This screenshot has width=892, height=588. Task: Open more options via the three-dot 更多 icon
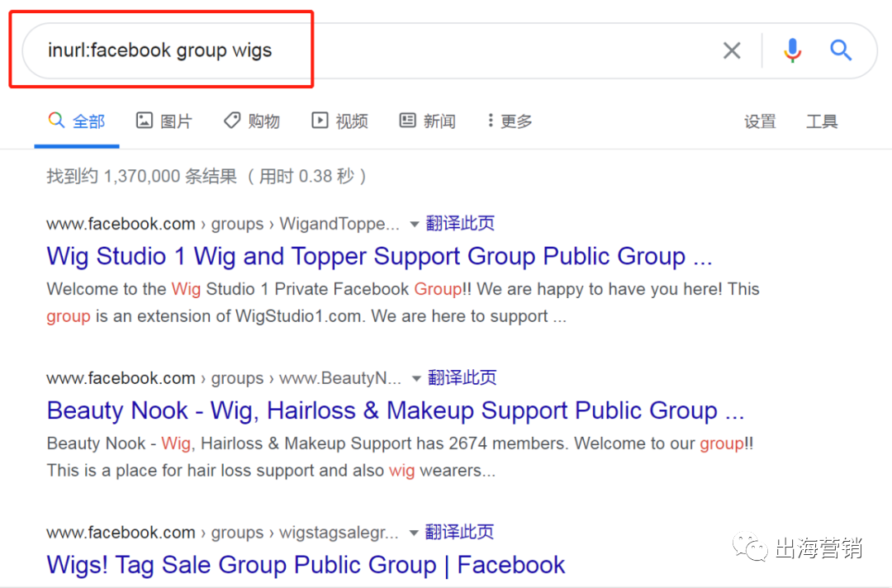click(492, 121)
